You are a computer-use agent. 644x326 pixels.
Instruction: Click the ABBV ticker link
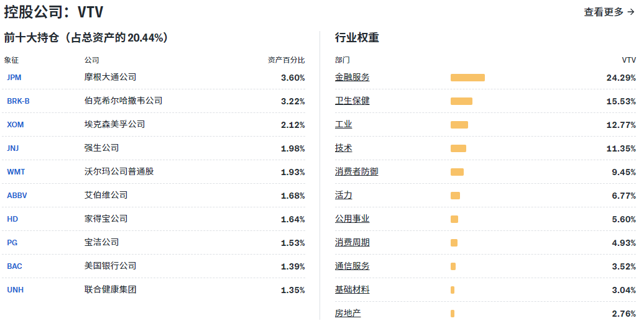[x=17, y=196]
